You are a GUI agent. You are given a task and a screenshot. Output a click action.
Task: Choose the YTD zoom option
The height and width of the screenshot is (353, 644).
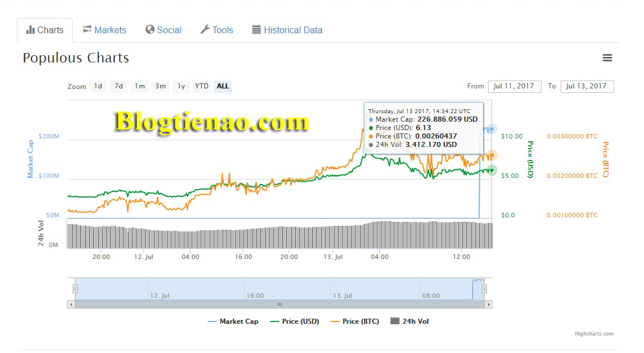(x=202, y=86)
